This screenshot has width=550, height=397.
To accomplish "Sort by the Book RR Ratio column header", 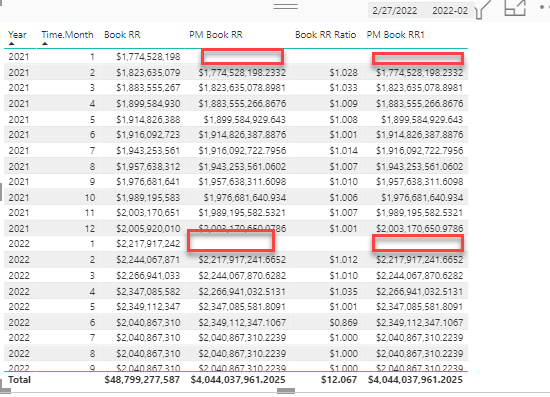I will point(326,35).
